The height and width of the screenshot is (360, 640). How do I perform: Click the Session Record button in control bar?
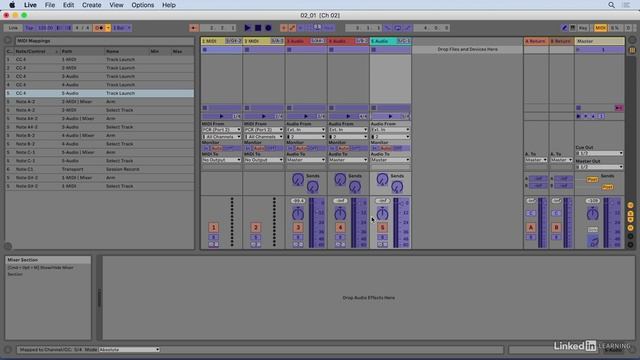[x=318, y=28]
